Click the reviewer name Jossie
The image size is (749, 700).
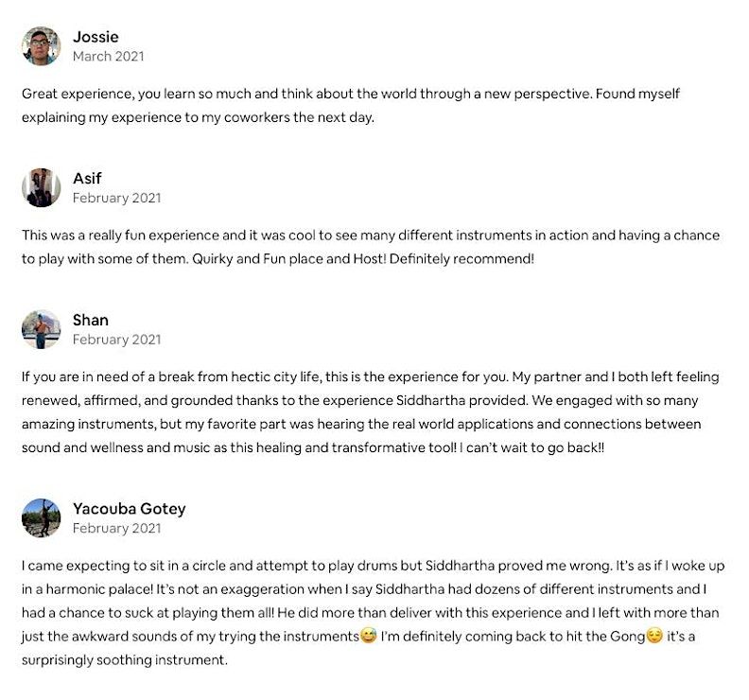click(x=96, y=37)
